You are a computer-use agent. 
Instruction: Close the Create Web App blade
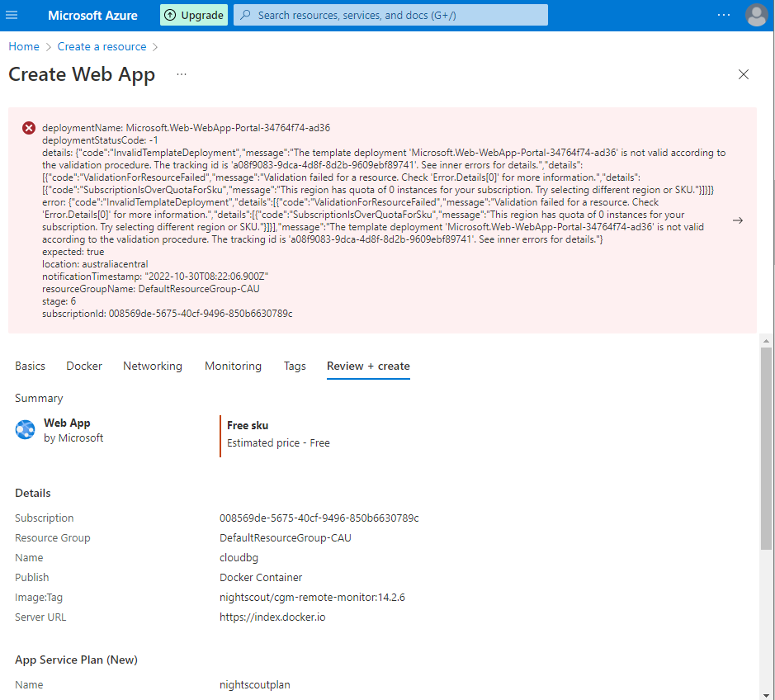coord(744,73)
